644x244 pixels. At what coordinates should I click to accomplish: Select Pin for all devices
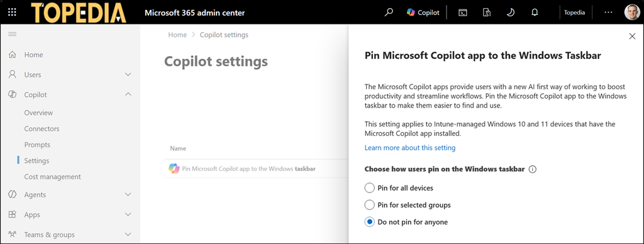click(399, 188)
